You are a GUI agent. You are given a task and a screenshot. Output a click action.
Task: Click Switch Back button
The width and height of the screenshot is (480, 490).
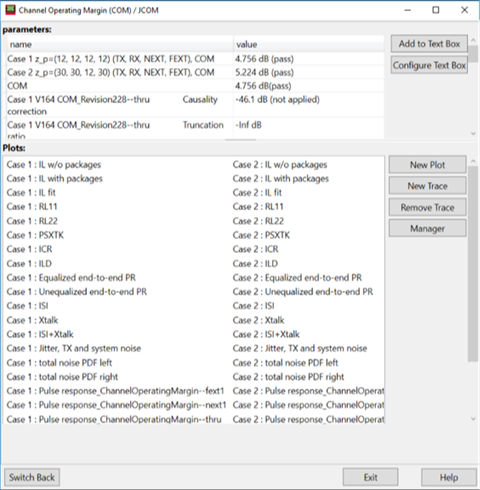32,477
